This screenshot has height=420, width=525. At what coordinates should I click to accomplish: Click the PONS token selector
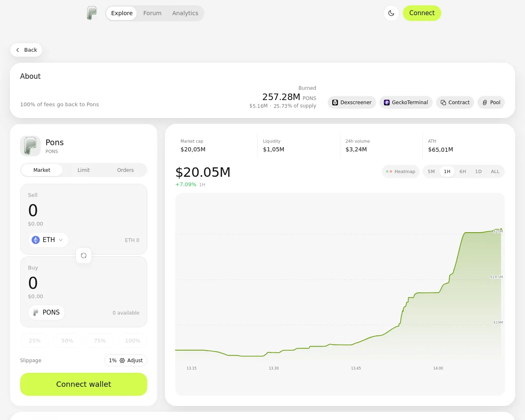pos(47,313)
